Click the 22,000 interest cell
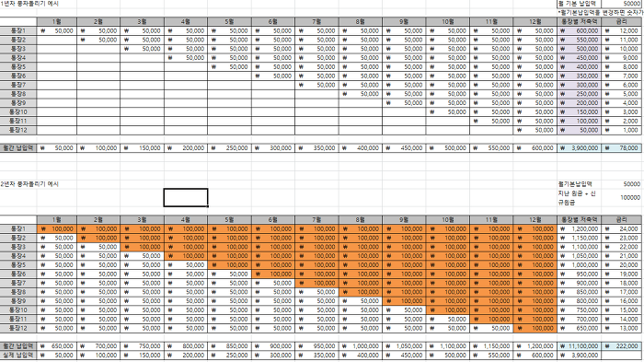644x362 pixels. pos(621,247)
